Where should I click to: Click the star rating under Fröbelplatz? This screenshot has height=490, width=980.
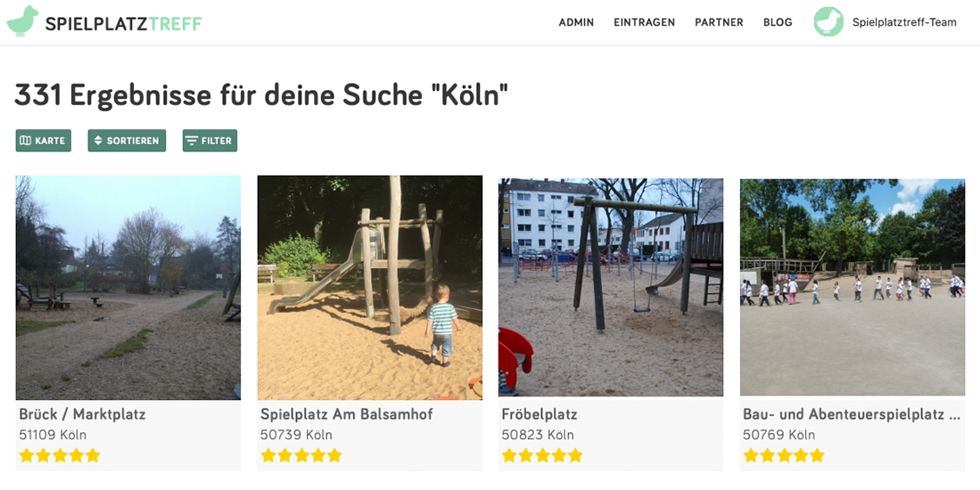pos(542,455)
